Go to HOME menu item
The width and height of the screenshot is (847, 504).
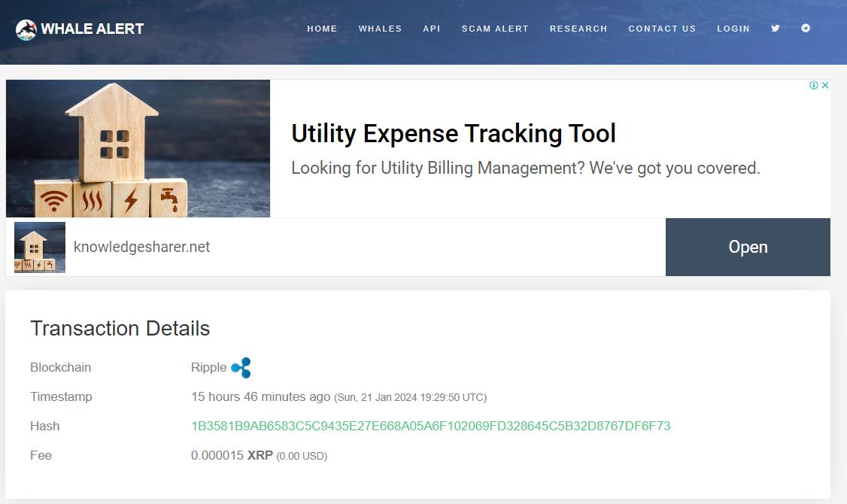click(x=322, y=29)
